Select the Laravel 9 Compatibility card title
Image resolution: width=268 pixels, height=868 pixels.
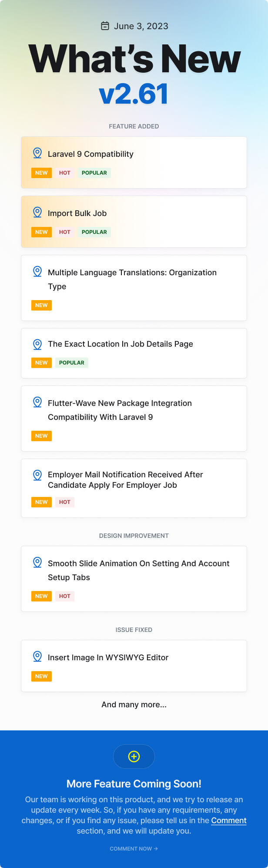(x=90, y=154)
